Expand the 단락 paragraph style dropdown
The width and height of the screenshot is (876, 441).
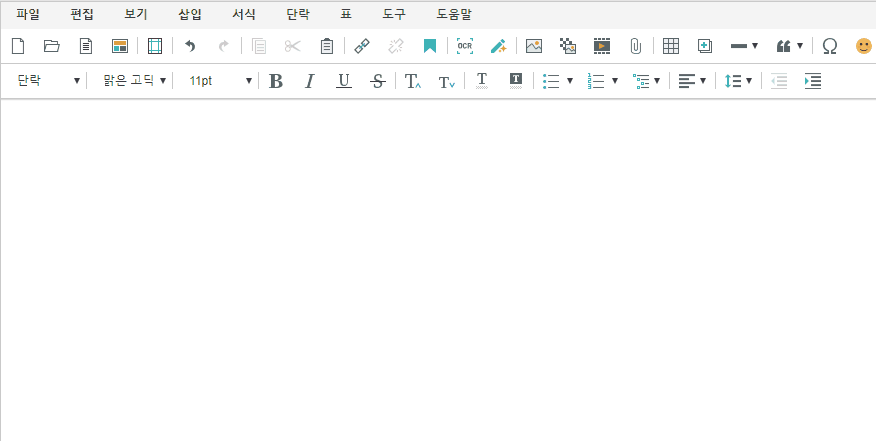point(48,81)
